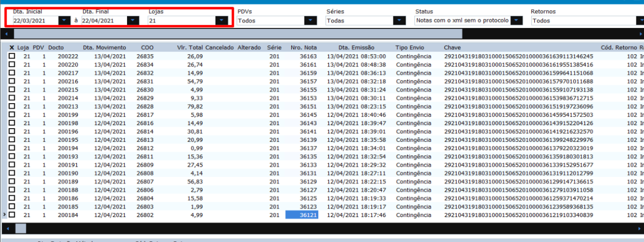Select Contingência cell in Docto 200190 row
This screenshot has height=242, width=644.
[413, 173]
